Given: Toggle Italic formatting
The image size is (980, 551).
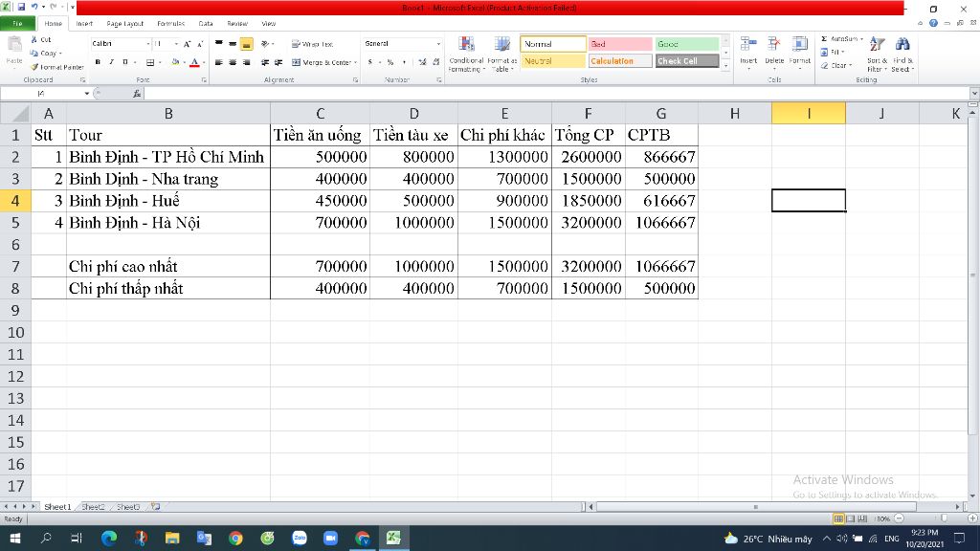Looking at the screenshot, I should coord(111,62).
